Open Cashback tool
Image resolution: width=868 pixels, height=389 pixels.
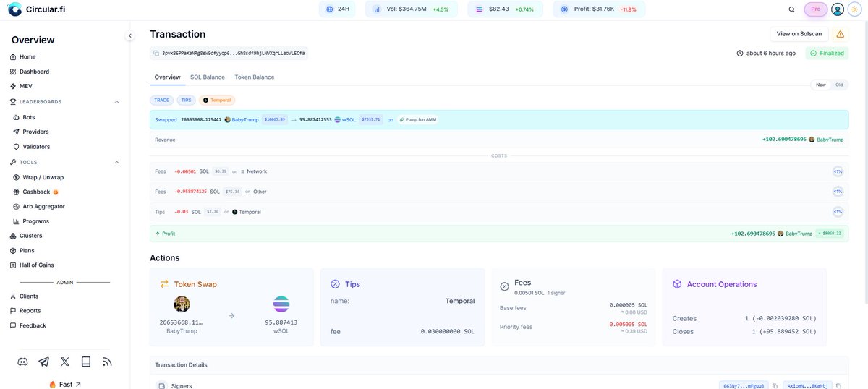[35, 192]
